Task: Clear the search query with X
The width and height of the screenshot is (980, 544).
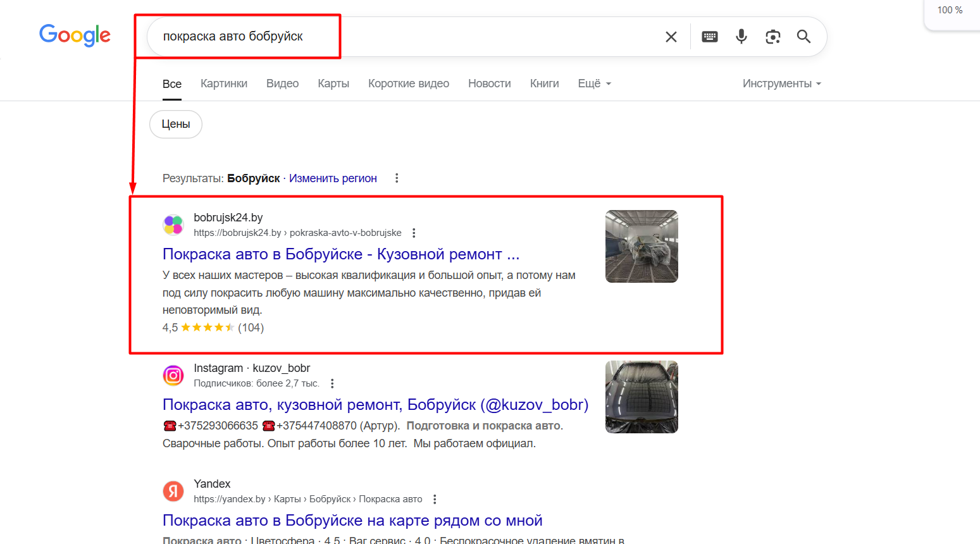Action: [x=671, y=37]
